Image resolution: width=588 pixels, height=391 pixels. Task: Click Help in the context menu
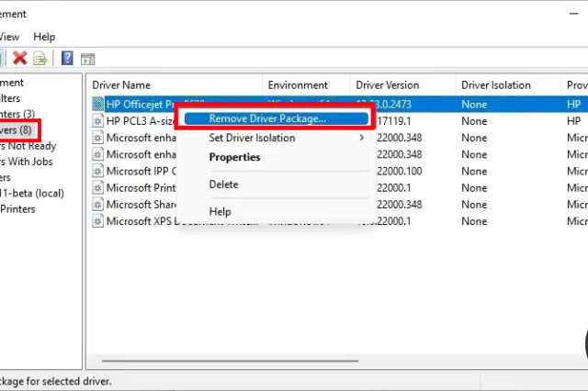(x=220, y=211)
